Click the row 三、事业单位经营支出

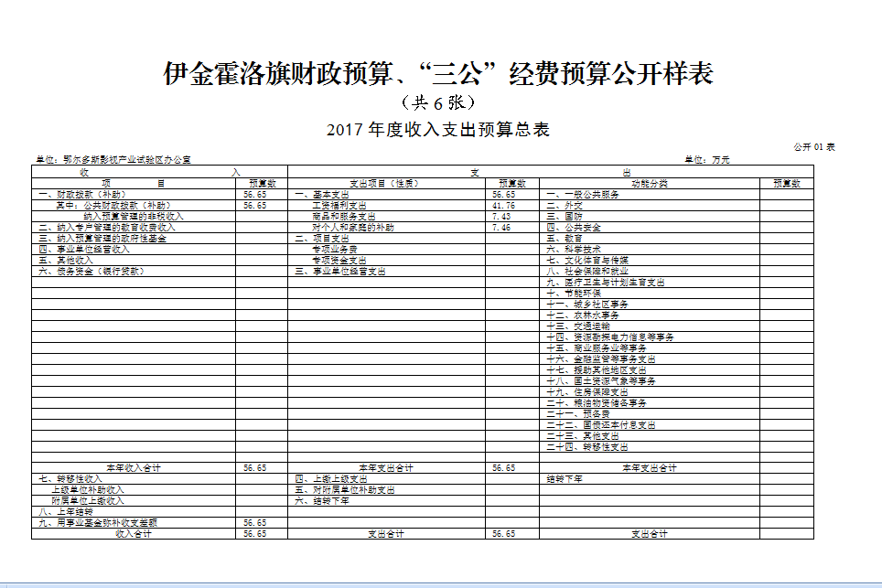[386, 272]
